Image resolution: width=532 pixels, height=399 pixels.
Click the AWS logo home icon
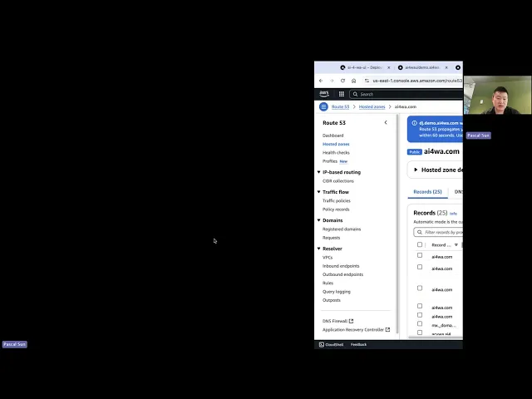[x=324, y=94]
